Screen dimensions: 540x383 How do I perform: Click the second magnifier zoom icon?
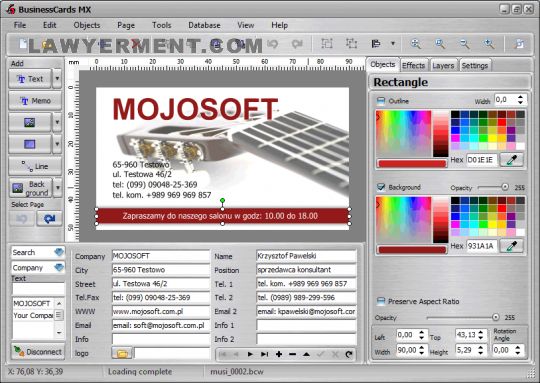click(x=440, y=44)
